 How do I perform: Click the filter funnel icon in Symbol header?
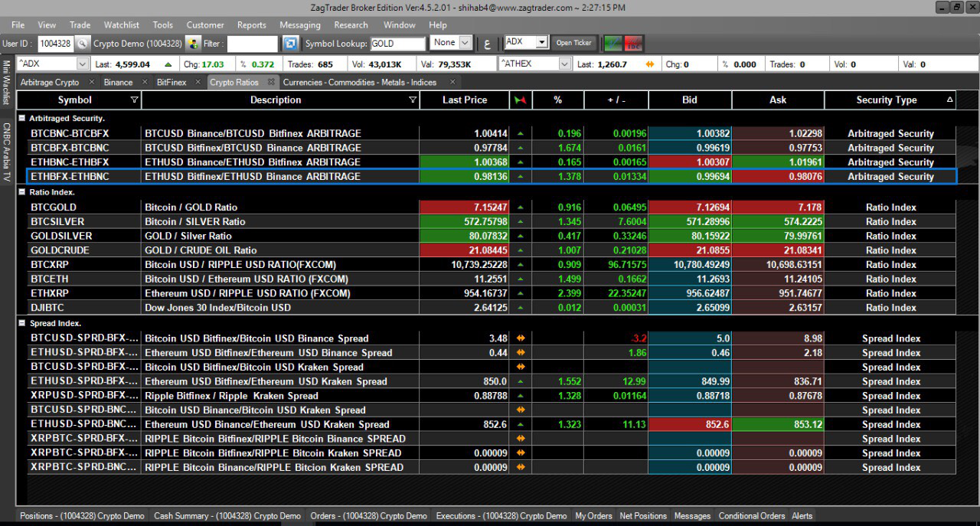coord(135,100)
